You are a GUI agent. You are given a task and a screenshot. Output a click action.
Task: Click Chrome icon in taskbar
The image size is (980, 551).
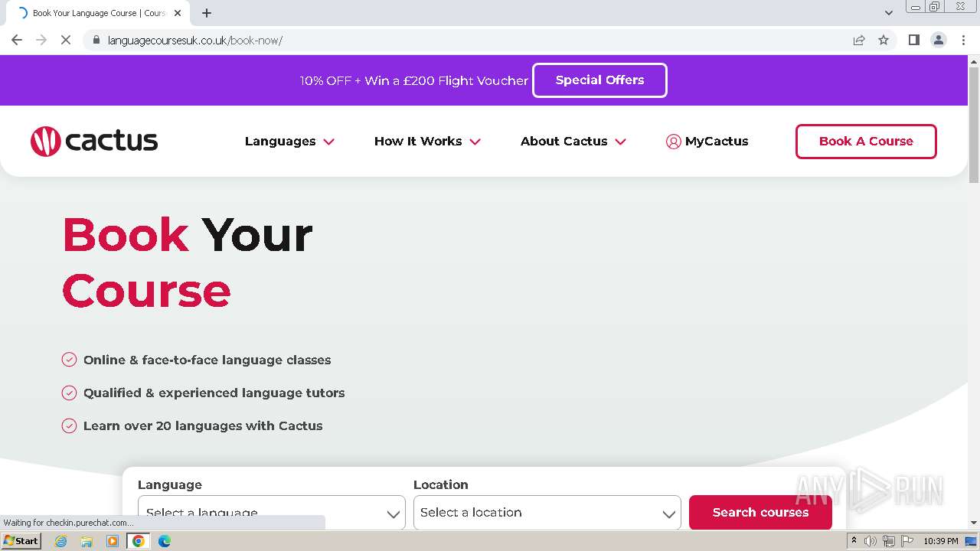tap(139, 541)
